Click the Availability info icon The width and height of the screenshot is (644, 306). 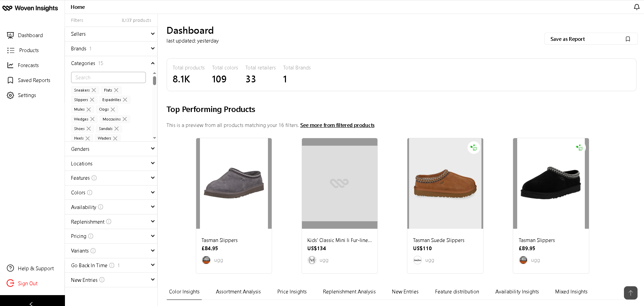click(x=101, y=207)
